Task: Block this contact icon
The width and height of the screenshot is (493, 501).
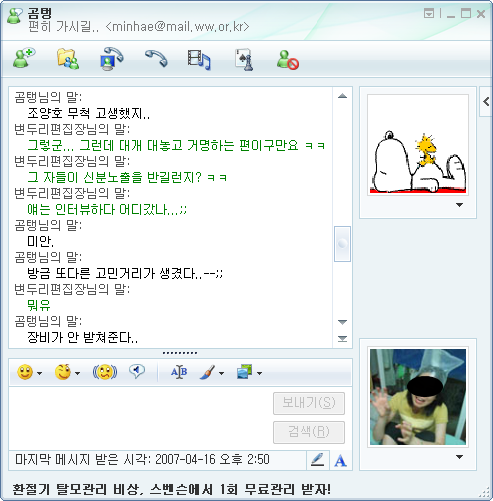Action: (x=288, y=60)
